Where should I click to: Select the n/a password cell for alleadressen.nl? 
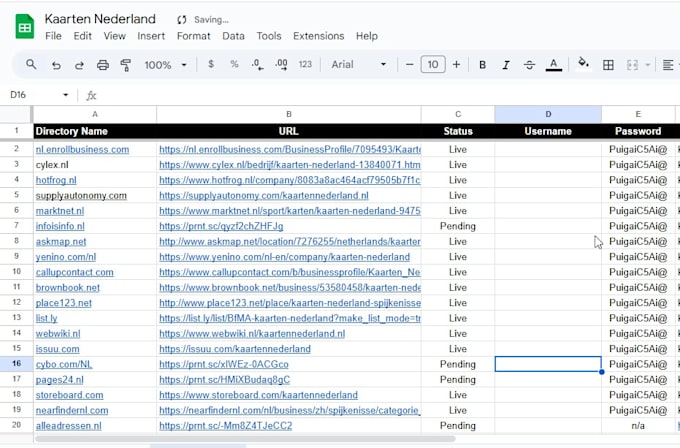(x=638, y=426)
